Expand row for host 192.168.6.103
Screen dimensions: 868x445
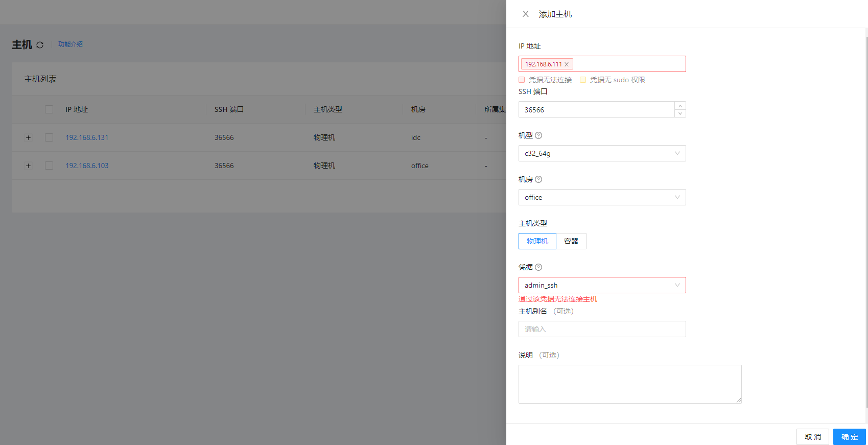pyautogui.click(x=28, y=166)
